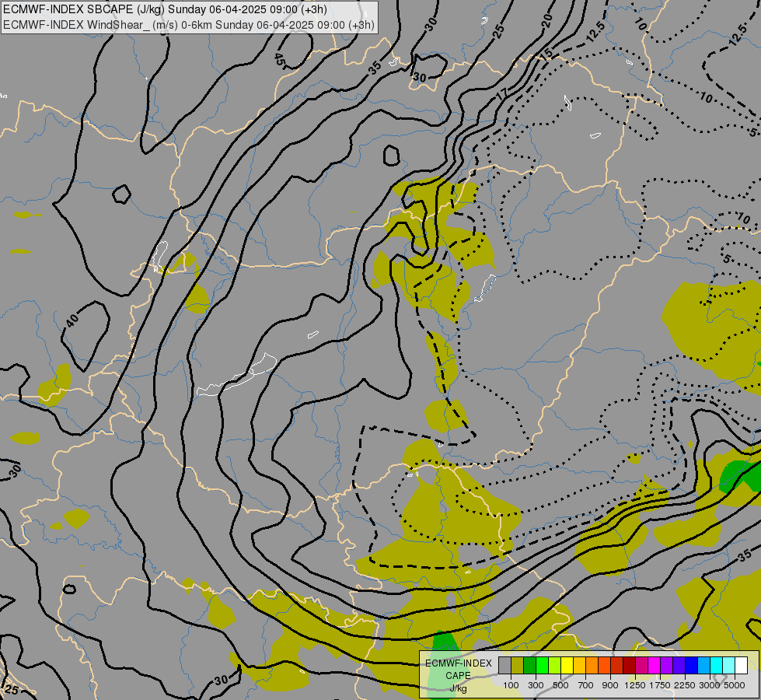This screenshot has width=761, height=700.
Task: Click legend value 3000
Action: (x=710, y=685)
